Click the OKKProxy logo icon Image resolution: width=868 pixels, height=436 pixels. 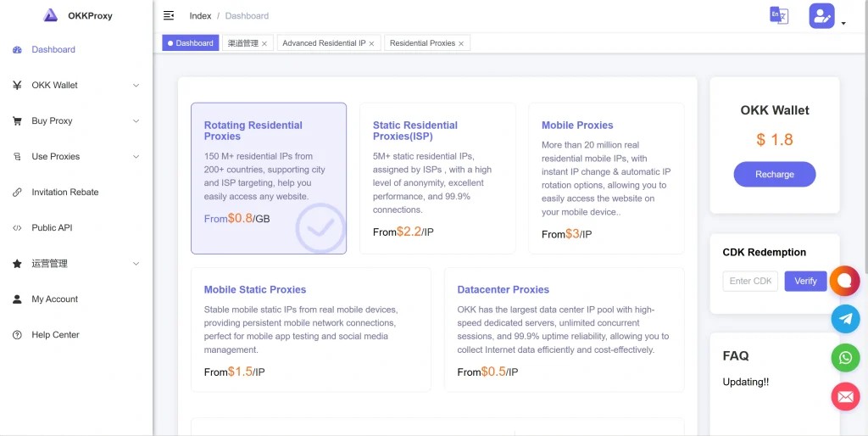click(x=50, y=15)
